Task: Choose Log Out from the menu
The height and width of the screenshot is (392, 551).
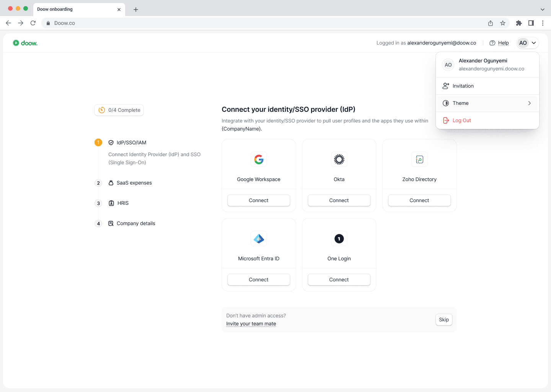Action: click(x=487, y=120)
